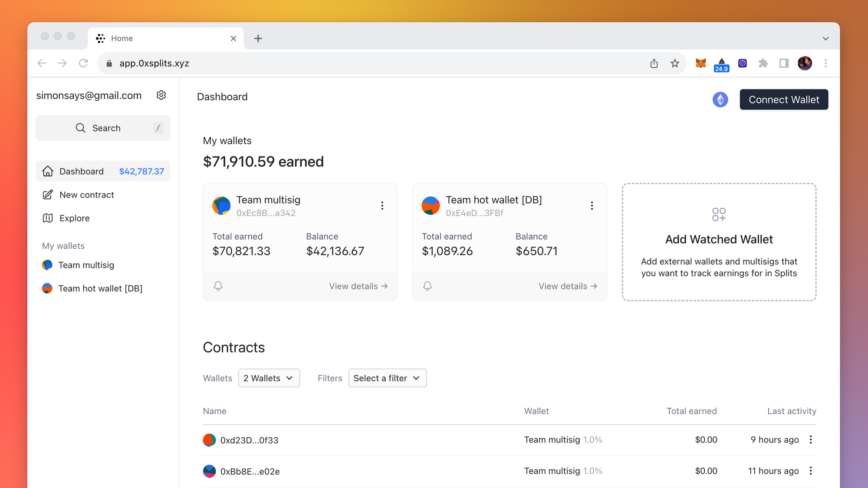The image size is (868, 488).
Task: Open row menu for 0xd23D...0f33 contract
Action: (x=810, y=439)
